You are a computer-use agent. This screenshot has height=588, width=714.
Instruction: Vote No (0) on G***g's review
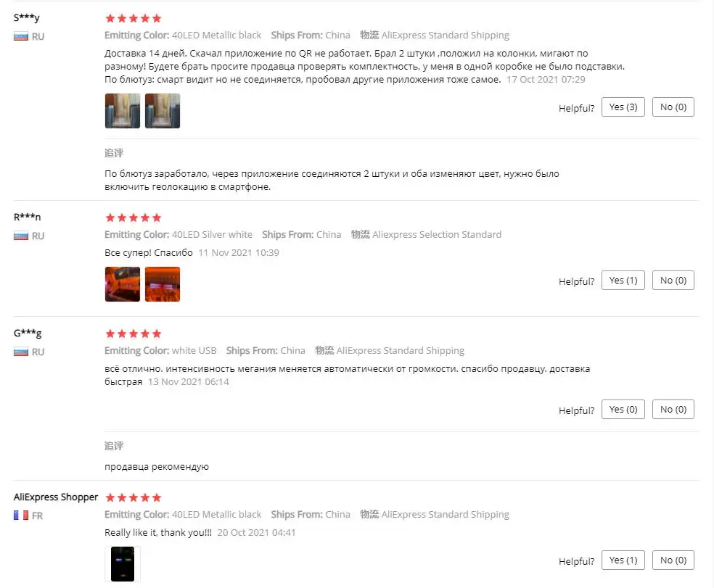673,409
